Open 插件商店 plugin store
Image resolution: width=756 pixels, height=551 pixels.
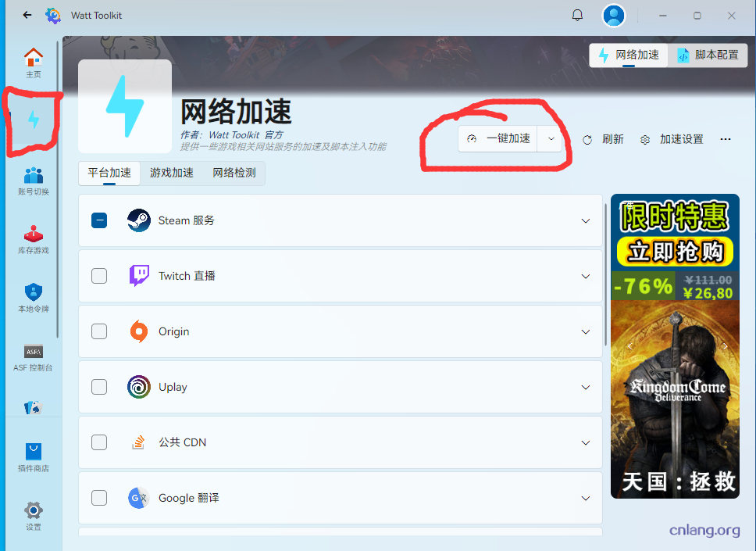(34, 458)
